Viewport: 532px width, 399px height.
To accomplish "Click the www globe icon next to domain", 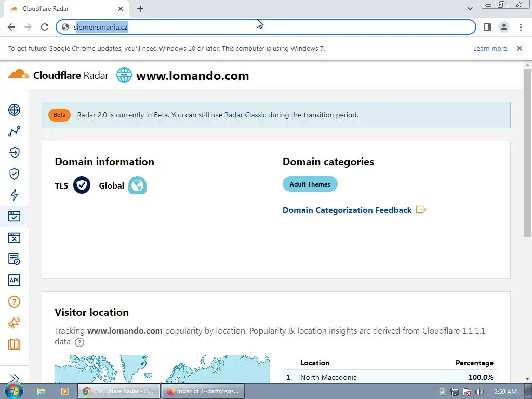I will click(124, 75).
